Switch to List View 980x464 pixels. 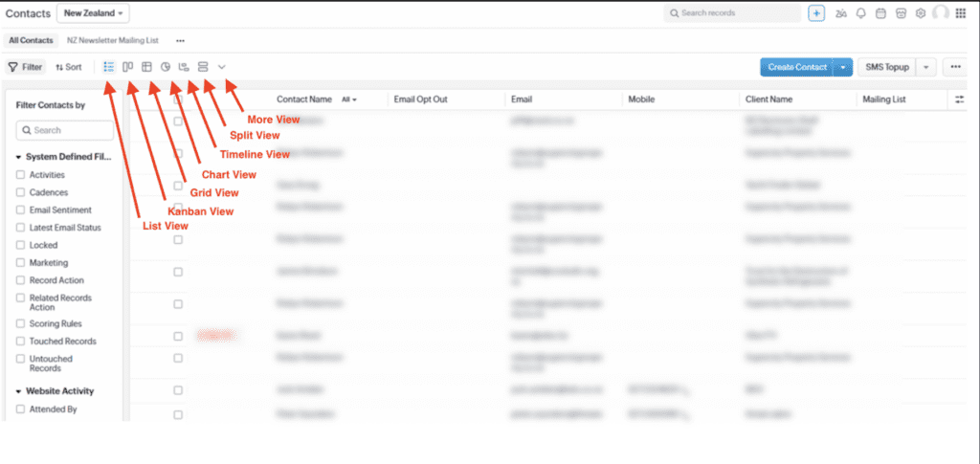coord(109,67)
